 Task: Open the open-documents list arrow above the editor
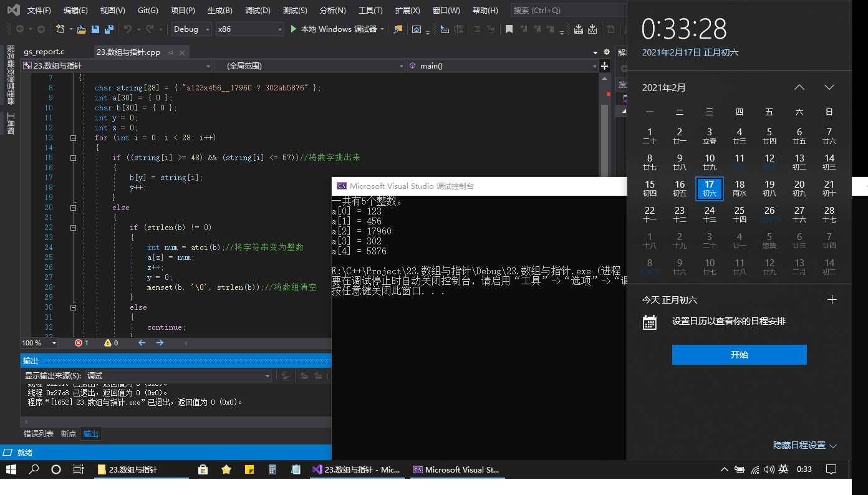click(x=595, y=52)
